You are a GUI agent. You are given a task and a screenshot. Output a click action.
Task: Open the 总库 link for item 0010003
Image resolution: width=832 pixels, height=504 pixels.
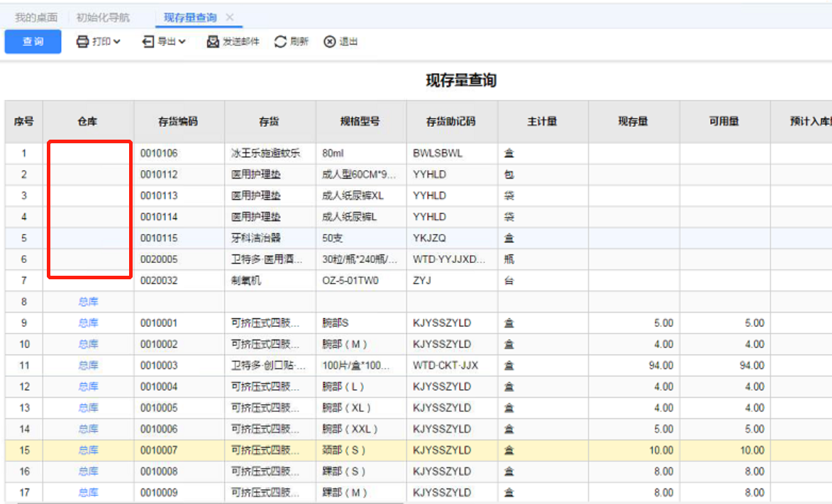[x=88, y=366]
